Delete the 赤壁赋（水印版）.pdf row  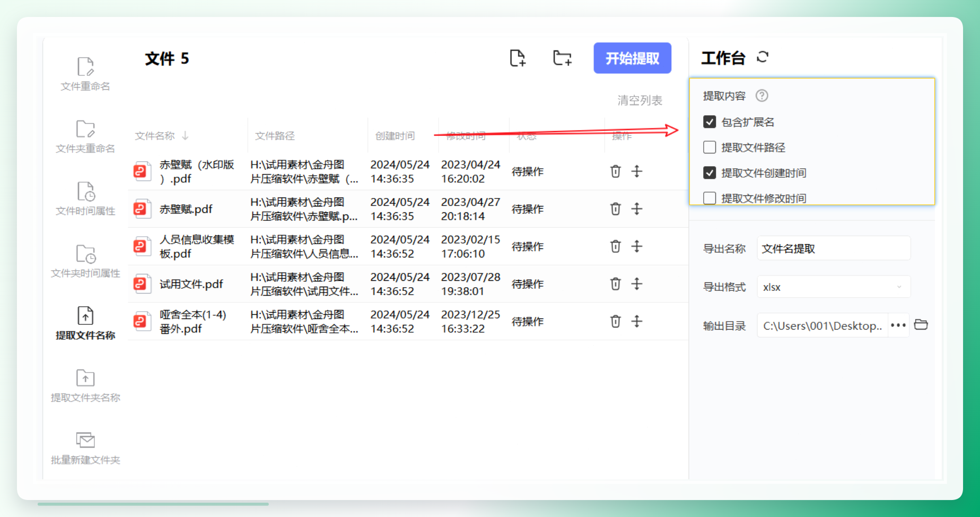615,171
